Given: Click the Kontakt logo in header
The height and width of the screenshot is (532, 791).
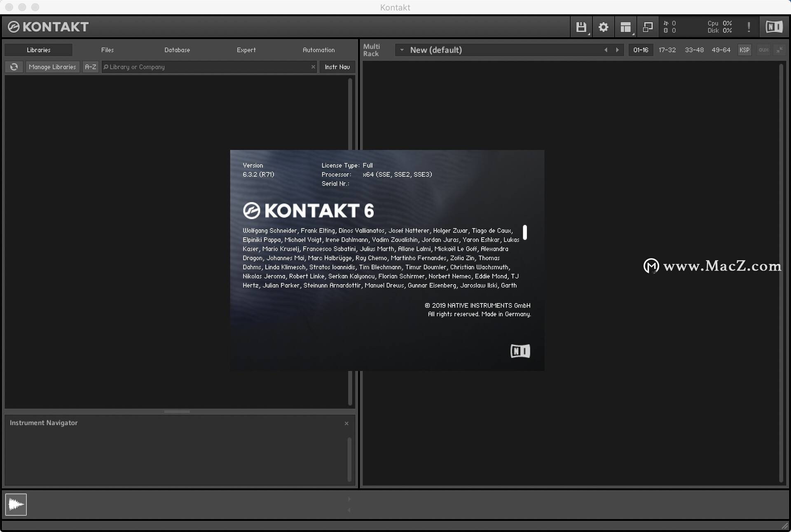Looking at the screenshot, I should 48,27.
